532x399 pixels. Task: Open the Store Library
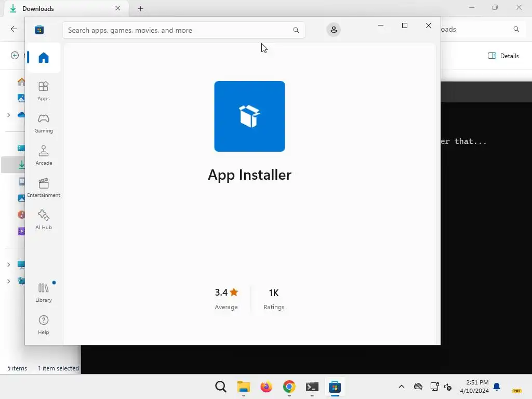[x=44, y=292]
